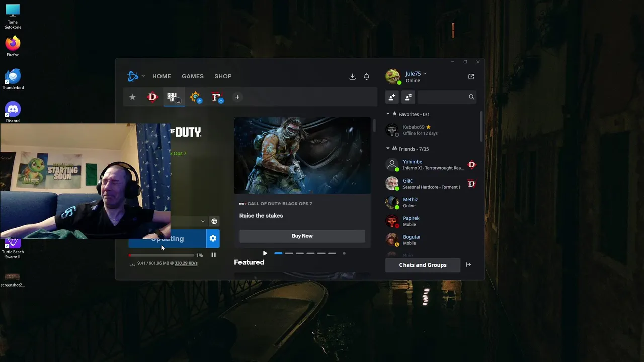The image size is (644, 362).
Task: Click the Diablo icon next to Yohimbe
Action: 471,165
